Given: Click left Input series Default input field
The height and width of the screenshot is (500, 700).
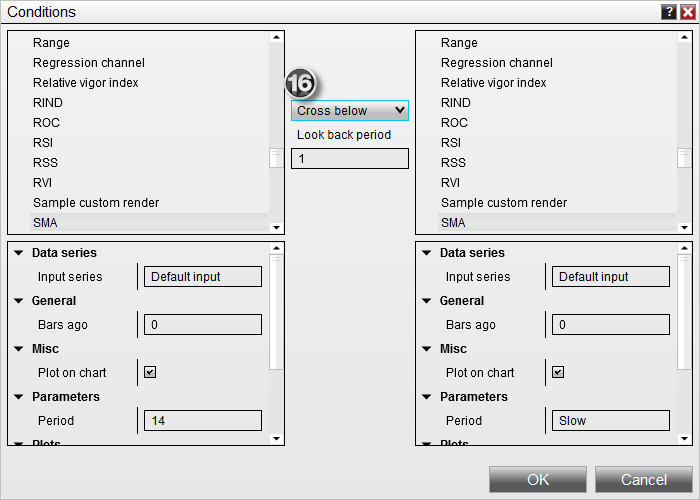Looking at the screenshot, I should coord(202,277).
